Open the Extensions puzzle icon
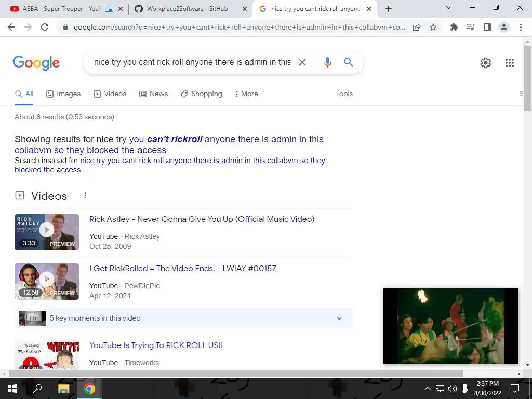Screen dimensions: 532x399 tap(454, 27)
